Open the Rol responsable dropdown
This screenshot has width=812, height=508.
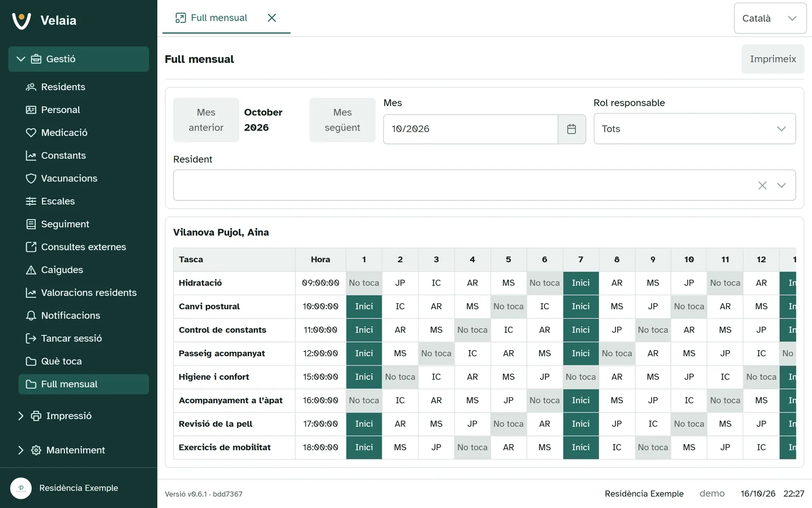694,129
